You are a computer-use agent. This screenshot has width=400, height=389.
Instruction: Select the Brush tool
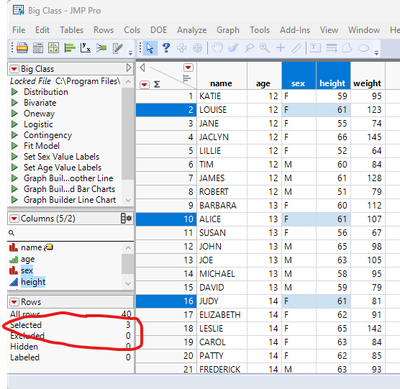(x=233, y=48)
